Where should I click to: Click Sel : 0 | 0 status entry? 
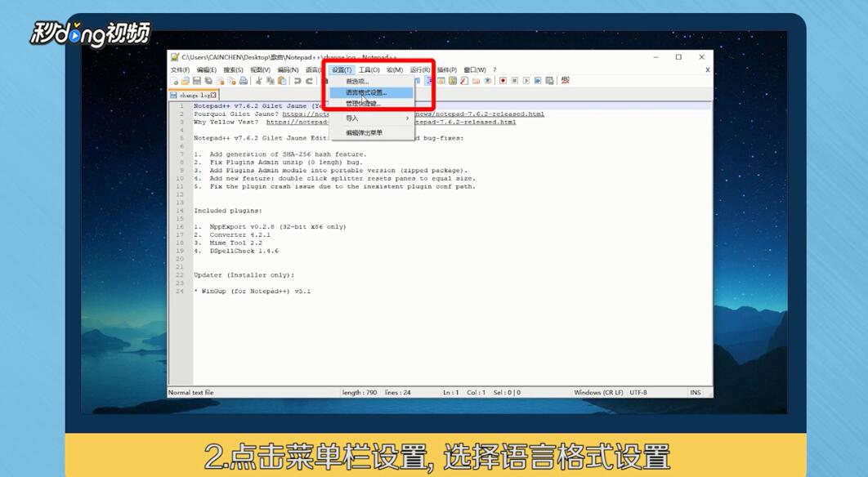(507, 392)
